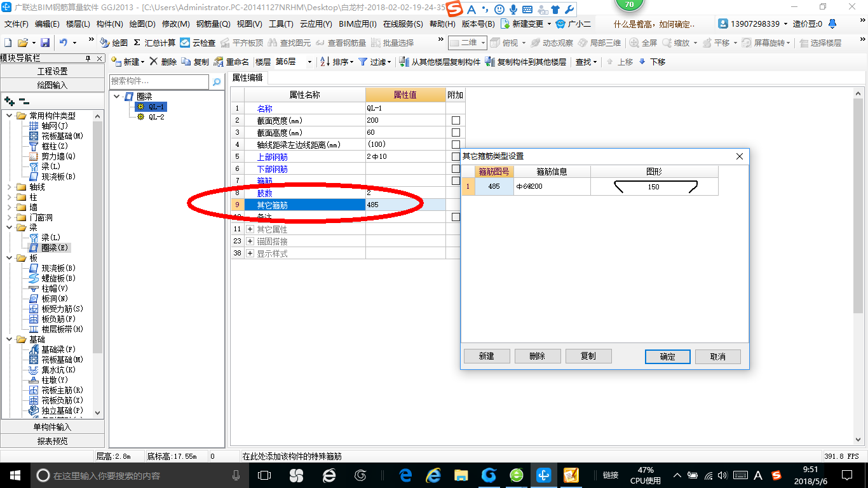Open the BIM应用(I) menu

pos(358,24)
